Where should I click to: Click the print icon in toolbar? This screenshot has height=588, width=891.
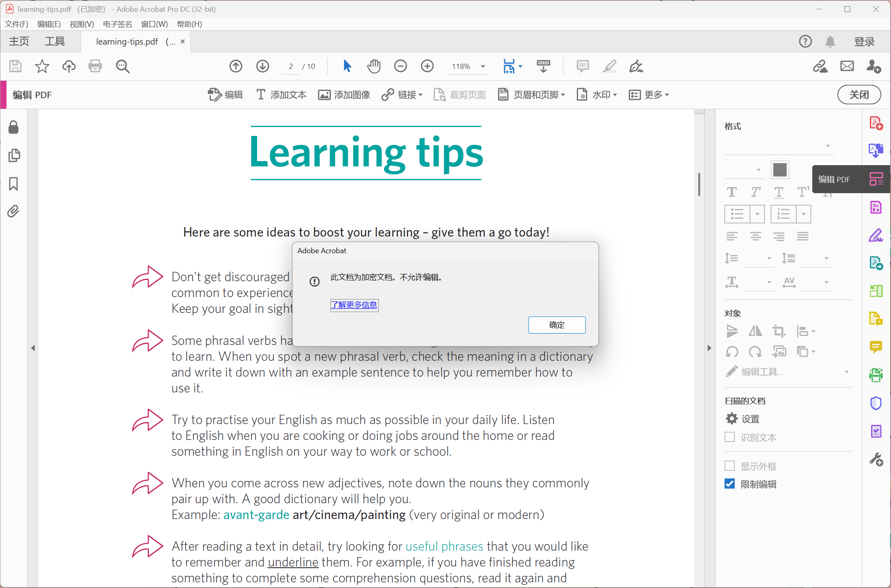tap(95, 66)
